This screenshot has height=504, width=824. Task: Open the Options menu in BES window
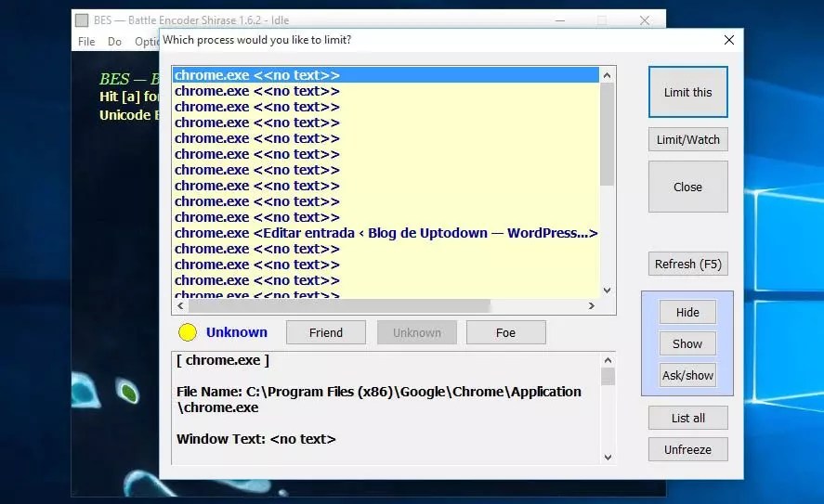(147, 42)
